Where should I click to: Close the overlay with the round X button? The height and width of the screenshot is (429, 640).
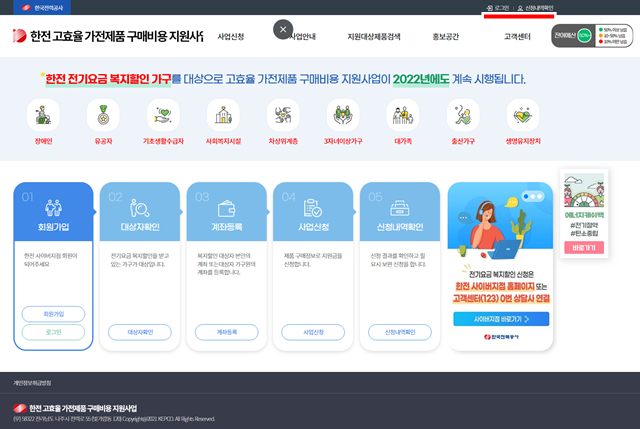[283, 29]
